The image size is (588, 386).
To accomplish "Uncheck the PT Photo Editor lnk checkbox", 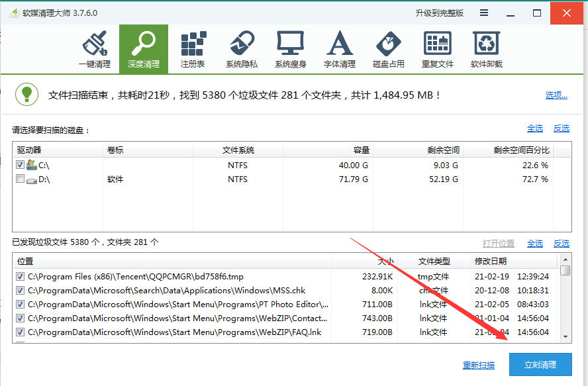I will [21, 305].
